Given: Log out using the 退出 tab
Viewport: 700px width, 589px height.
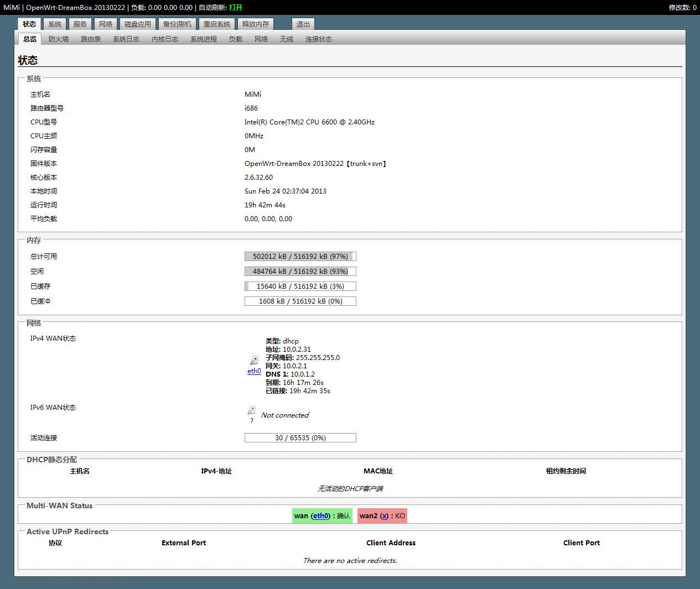Looking at the screenshot, I should coord(303,24).
